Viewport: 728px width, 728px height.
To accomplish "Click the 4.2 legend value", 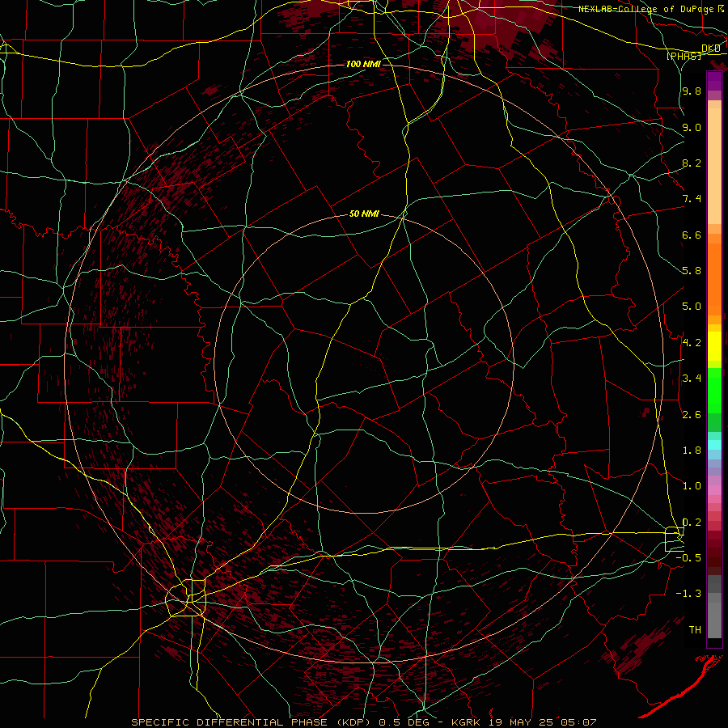I will pyautogui.click(x=692, y=343).
